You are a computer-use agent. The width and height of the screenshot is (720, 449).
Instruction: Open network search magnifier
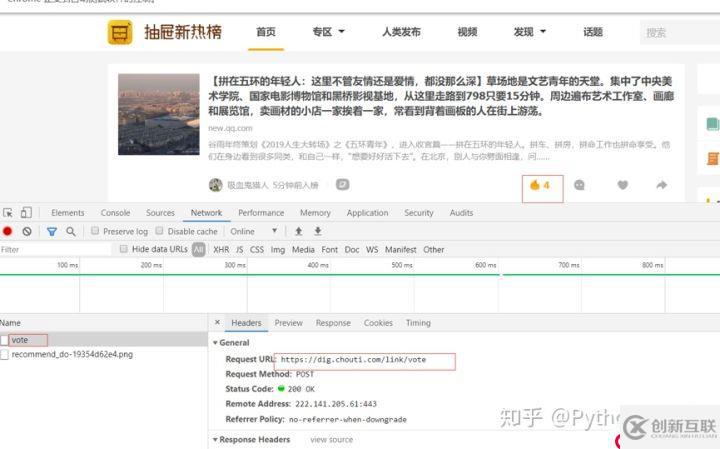[x=70, y=231]
